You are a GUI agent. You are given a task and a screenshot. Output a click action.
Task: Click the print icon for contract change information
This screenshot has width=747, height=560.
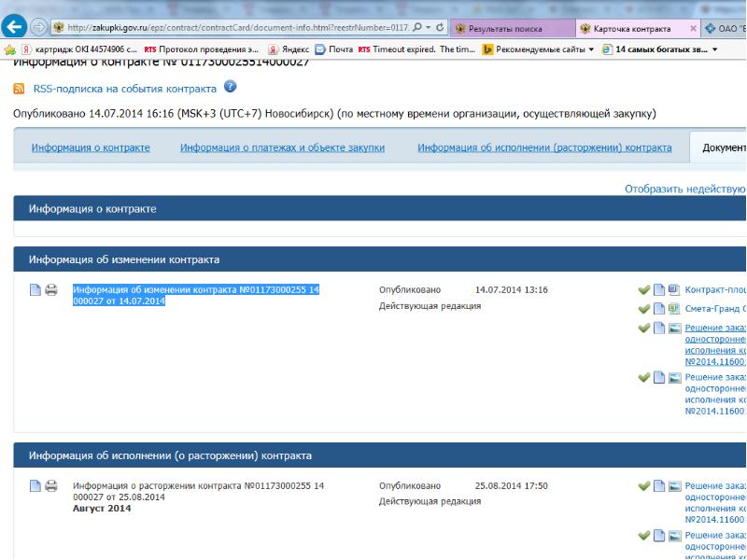(x=51, y=290)
